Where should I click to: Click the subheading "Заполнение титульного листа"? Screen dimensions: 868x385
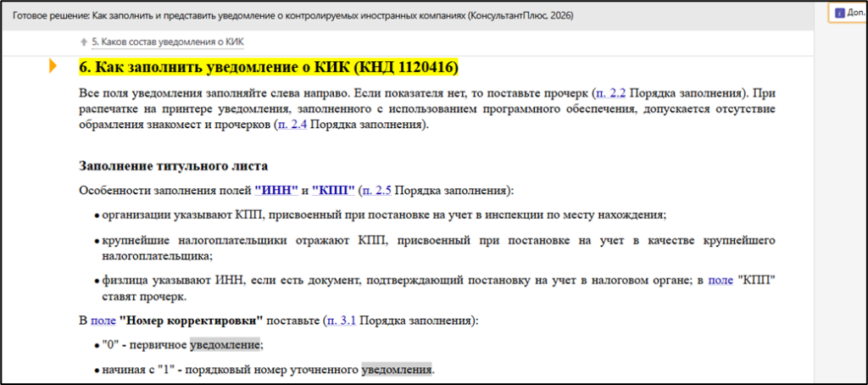173,165
